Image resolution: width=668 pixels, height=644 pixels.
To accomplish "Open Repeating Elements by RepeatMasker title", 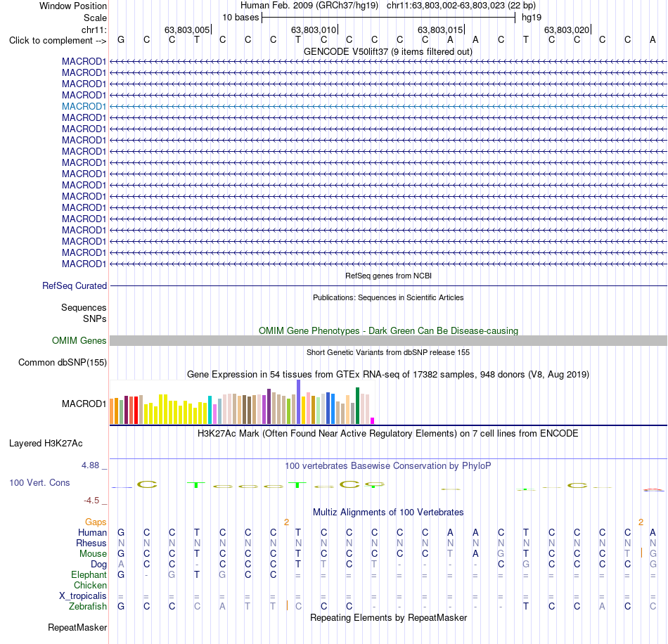I will [x=388, y=618].
